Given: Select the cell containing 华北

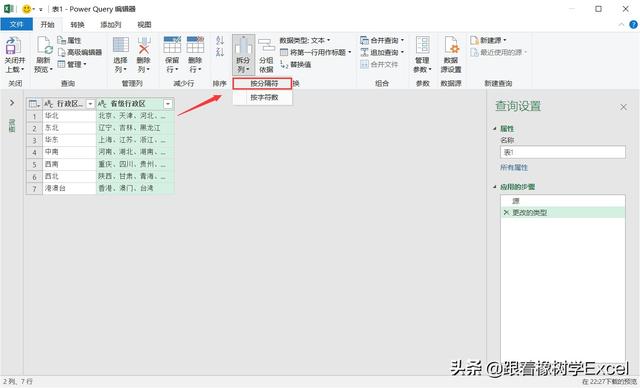Looking at the screenshot, I should pos(69,116).
